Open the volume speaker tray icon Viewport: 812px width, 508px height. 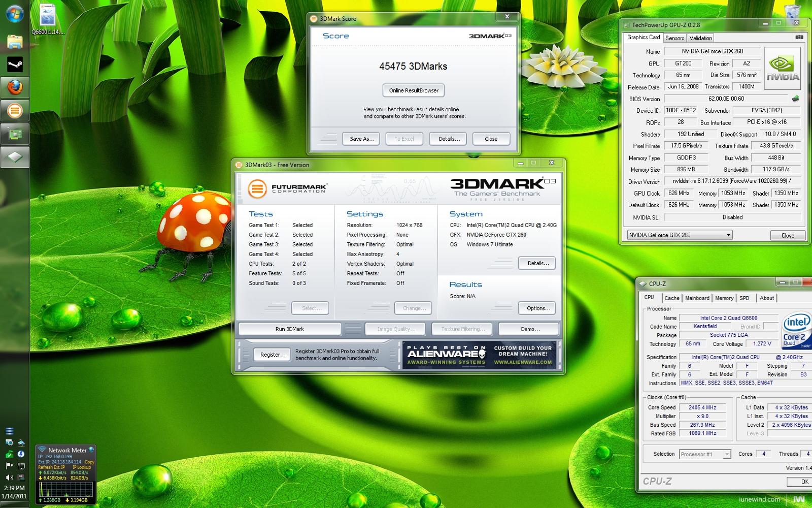tap(9, 478)
